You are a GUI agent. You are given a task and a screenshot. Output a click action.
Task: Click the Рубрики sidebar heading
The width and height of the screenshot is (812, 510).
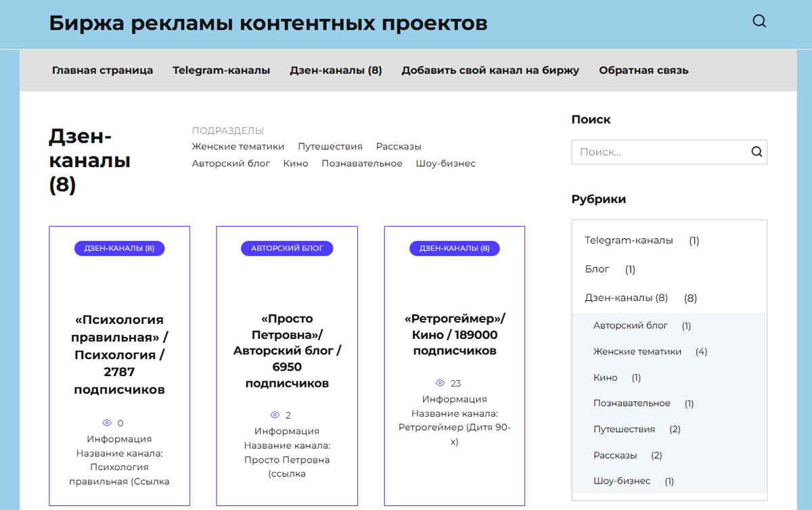tap(599, 200)
